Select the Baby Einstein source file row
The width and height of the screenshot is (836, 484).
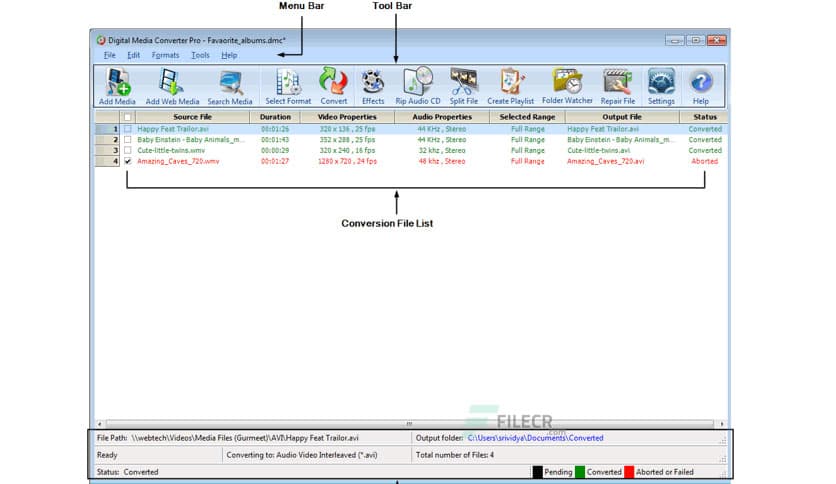click(x=191, y=140)
